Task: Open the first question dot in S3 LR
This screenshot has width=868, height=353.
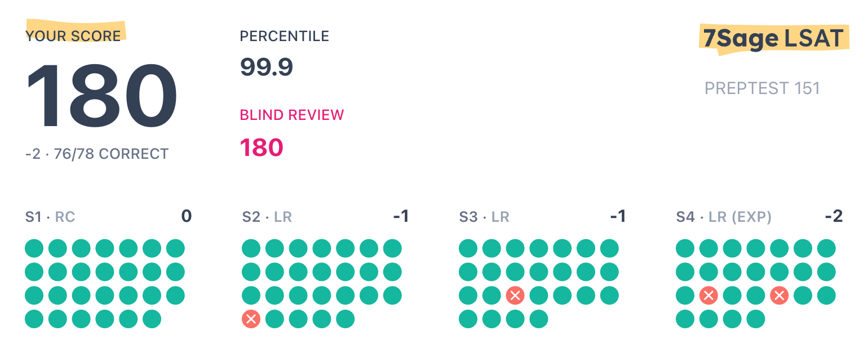Action: (x=468, y=248)
